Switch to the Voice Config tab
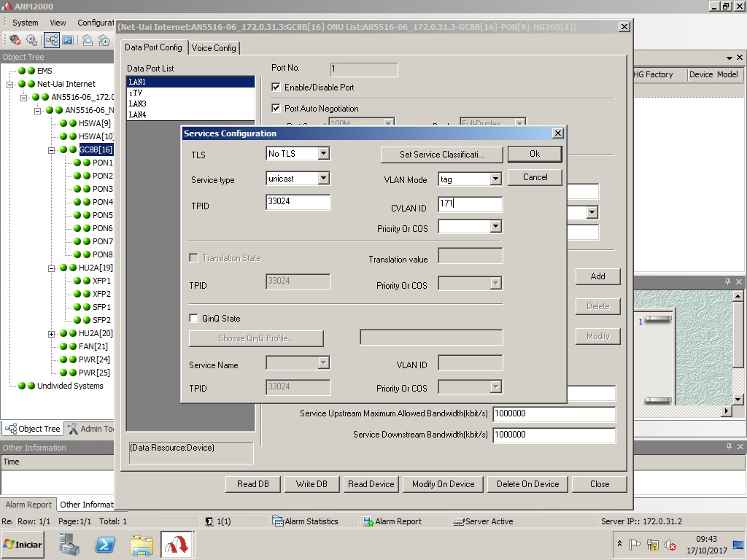This screenshot has width=747, height=560. click(x=214, y=48)
